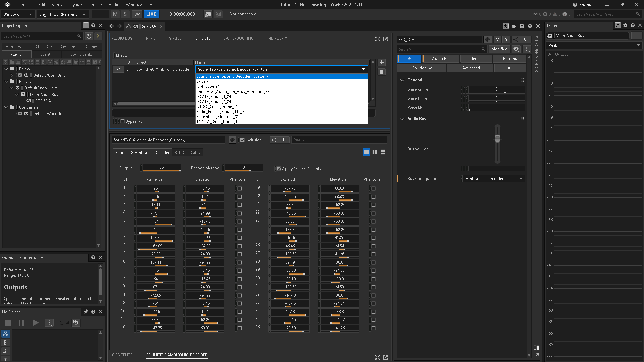Click the save icon in editor header
644x362 pixels.
pyautogui.click(x=522, y=26)
